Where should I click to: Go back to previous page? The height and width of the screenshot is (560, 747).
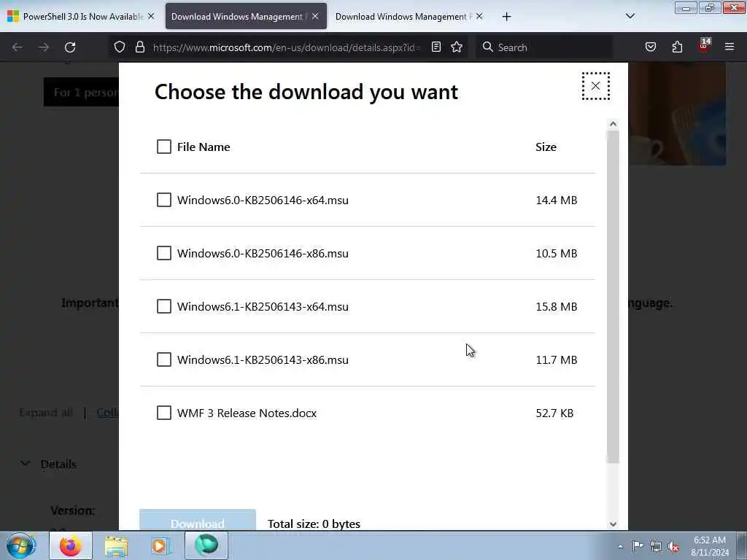18,47
